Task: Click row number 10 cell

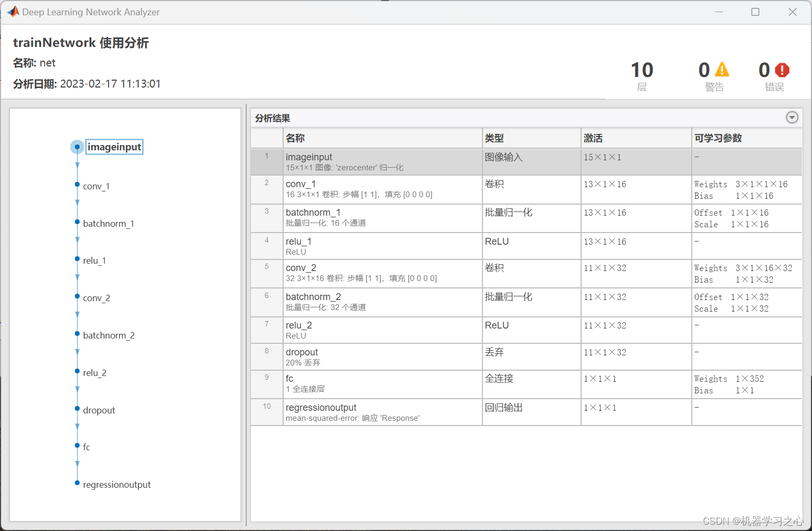Action: 267,412
